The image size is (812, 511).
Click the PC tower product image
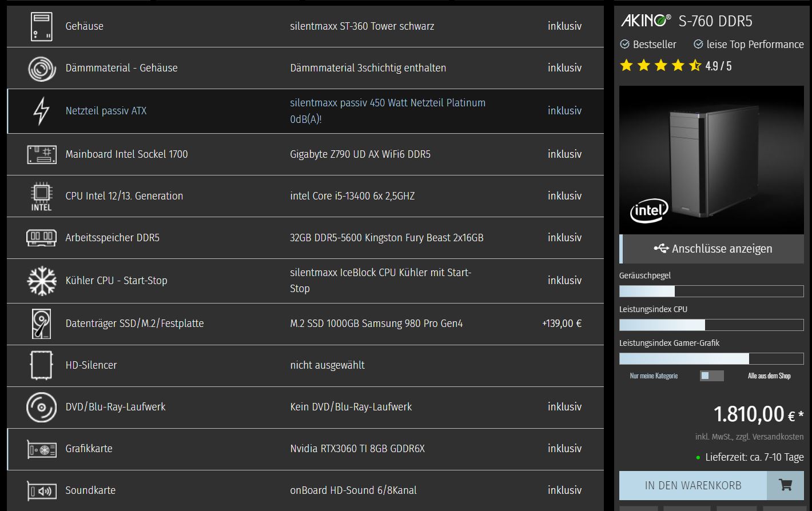(x=711, y=160)
